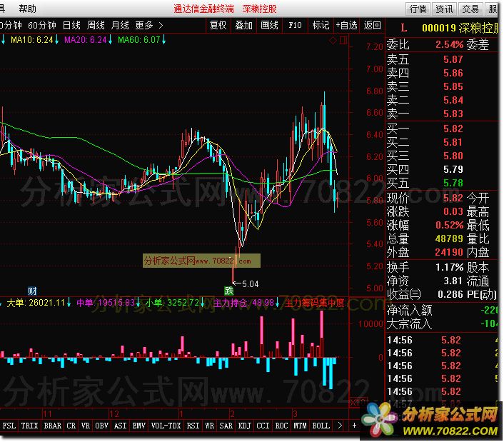Click the arrow after 大单 value
This screenshot has width=504, height=442.
(x=69, y=303)
